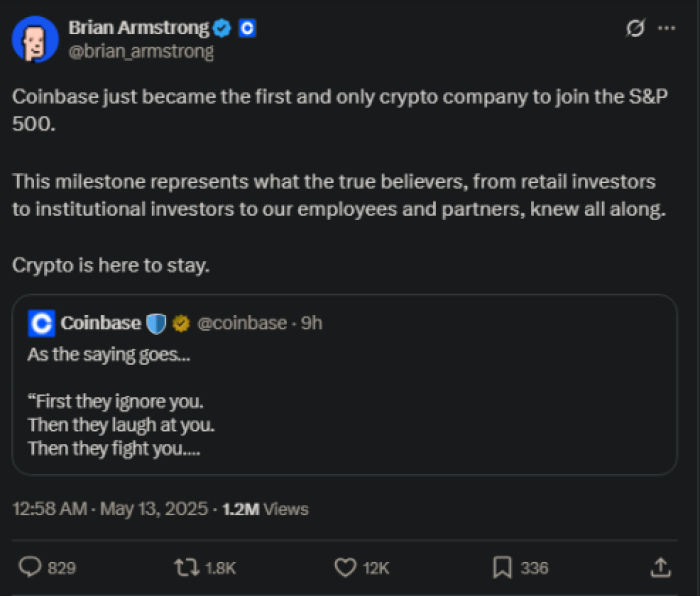The height and width of the screenshot is (596, 700).
Task: Open the share upload icon
Action: click(661, 567)
